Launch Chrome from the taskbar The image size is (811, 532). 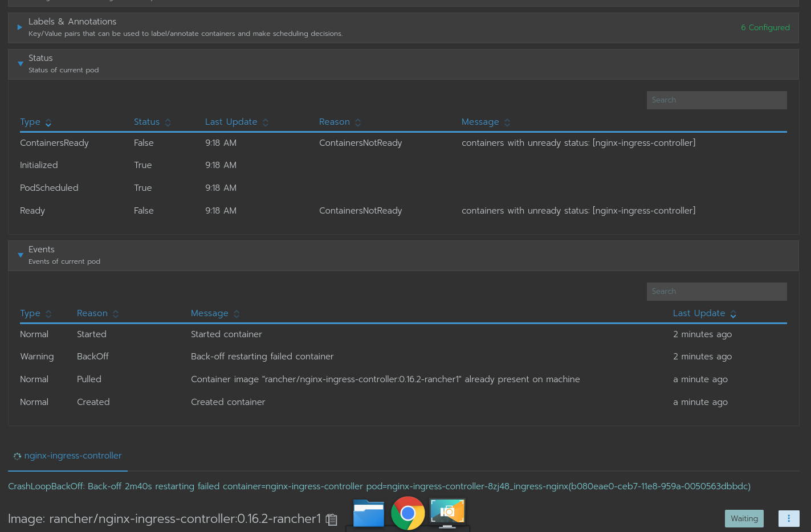[407, 513]
